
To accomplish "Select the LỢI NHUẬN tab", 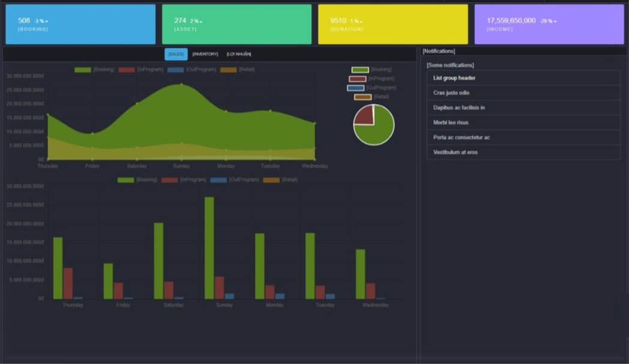I will pyautogui.click(x=239, y=55).
